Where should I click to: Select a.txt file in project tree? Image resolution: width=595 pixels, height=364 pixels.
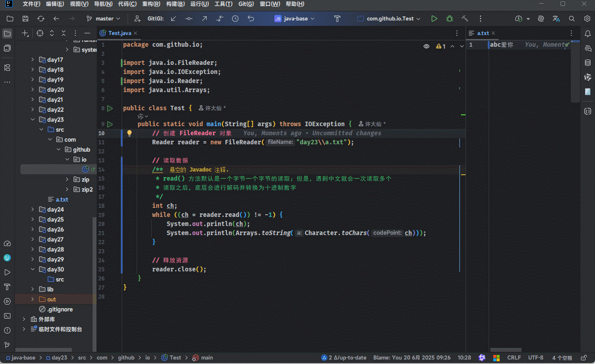(x=62, y=200)
